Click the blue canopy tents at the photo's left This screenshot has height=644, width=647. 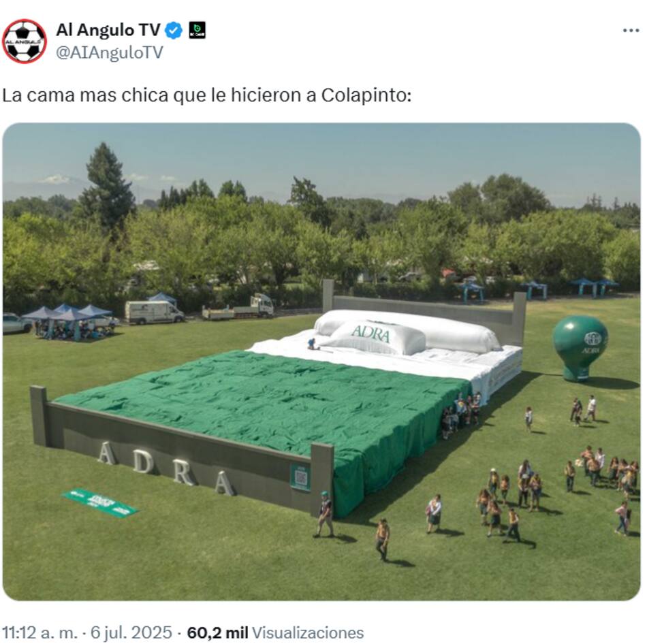(68, 321)
